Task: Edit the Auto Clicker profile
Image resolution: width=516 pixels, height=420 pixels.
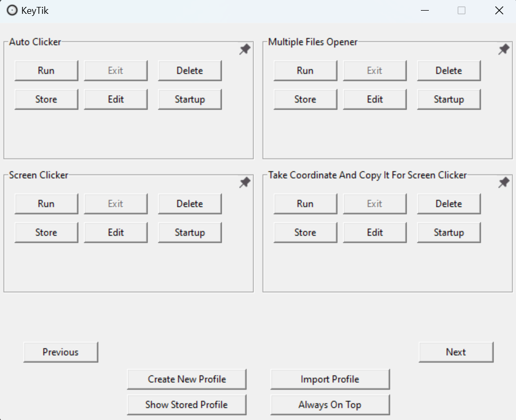Action: (x=116, y=99)
